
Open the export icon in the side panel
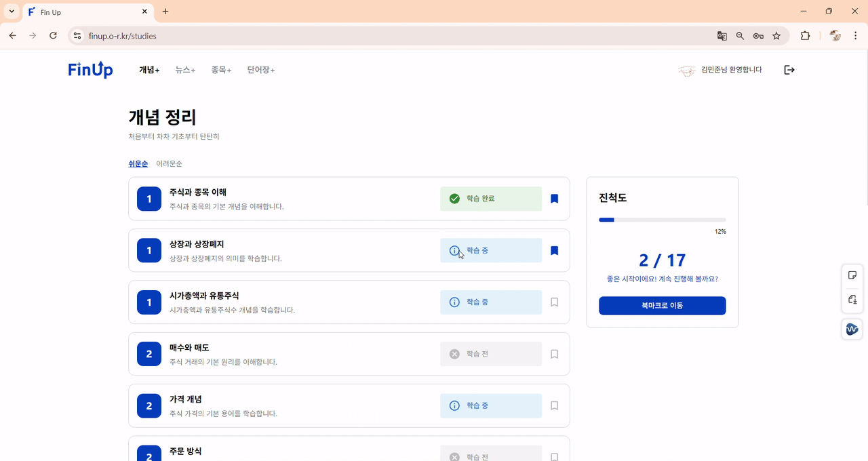point(852,300)
